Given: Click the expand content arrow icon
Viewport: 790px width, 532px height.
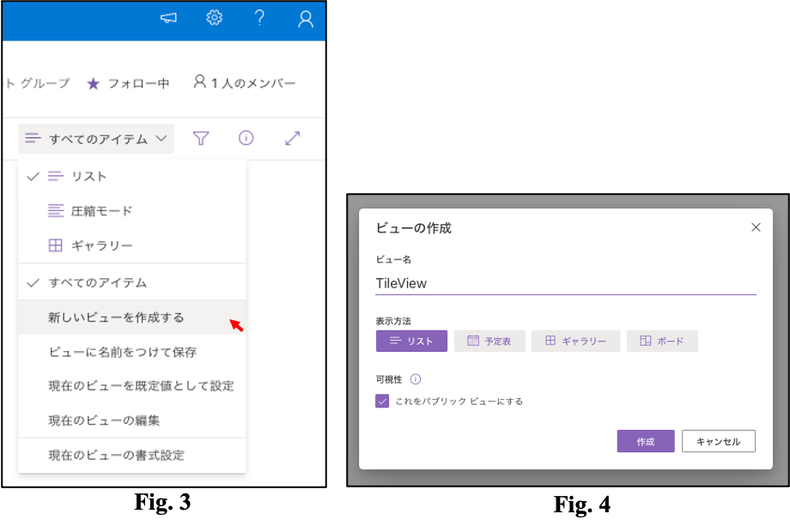Looking at the screenshot, I should click(x=292, y=138).
